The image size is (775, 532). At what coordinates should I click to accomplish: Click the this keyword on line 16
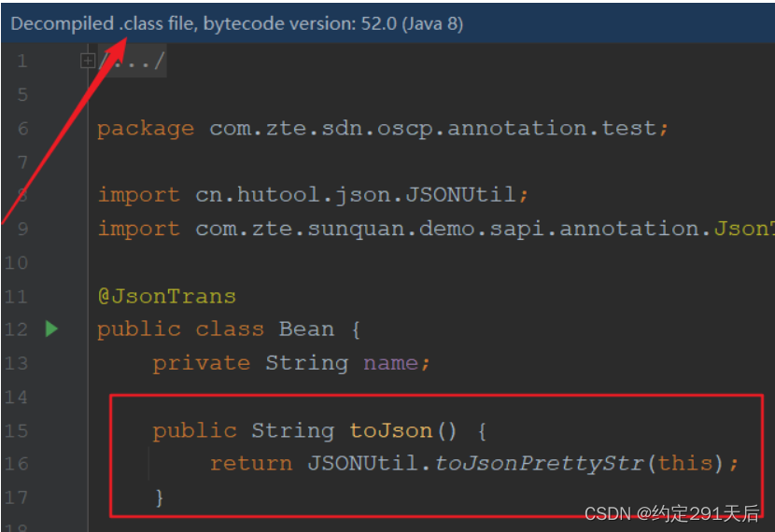685,463
